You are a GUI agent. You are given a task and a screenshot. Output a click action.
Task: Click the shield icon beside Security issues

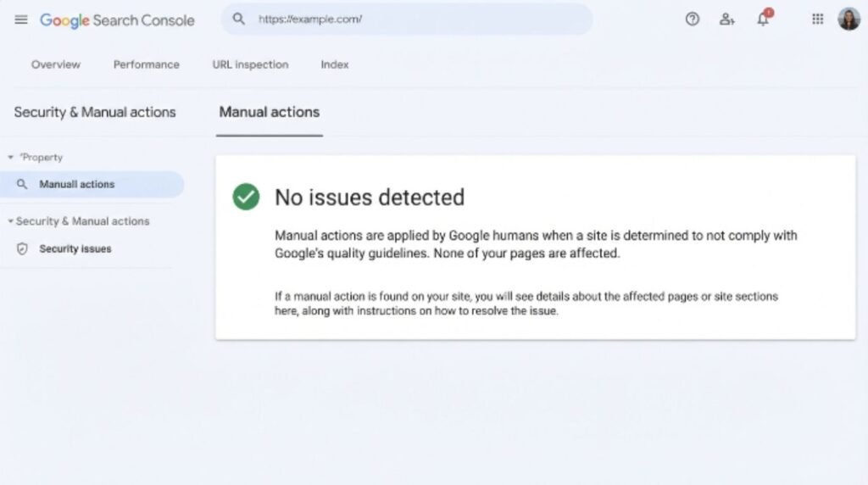pyautogui.click(x=22, y=249)
